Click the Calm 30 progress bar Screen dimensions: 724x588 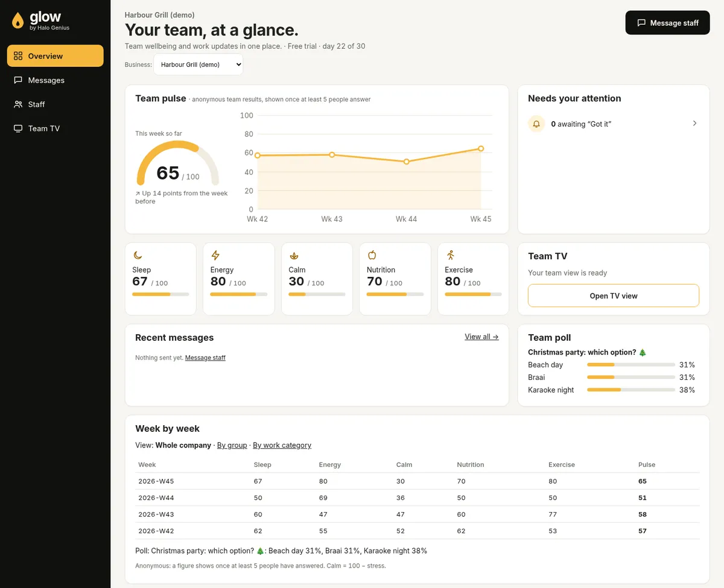pos(317,294)
